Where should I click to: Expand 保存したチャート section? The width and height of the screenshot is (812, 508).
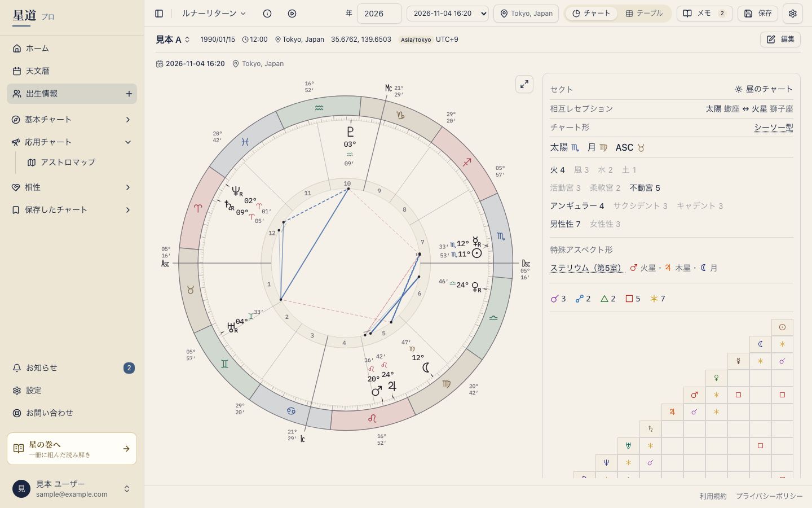pos(72,210)
